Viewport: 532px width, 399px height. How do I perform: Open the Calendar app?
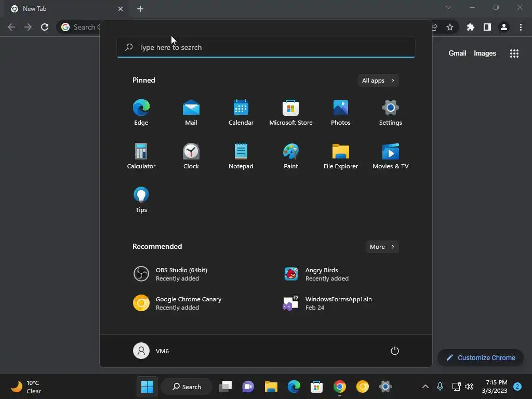241,112
